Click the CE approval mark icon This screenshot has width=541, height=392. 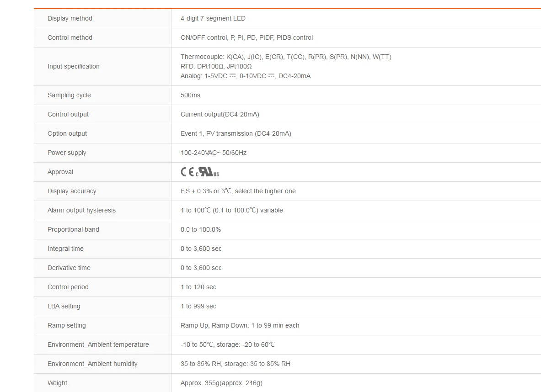187,172
